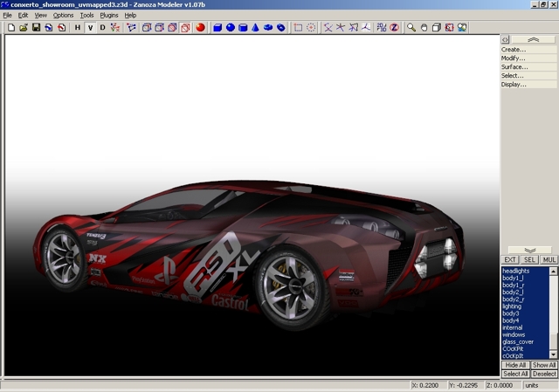Toggle the H mode button
This screenshot has width=559, height=392.
[77, 28]
